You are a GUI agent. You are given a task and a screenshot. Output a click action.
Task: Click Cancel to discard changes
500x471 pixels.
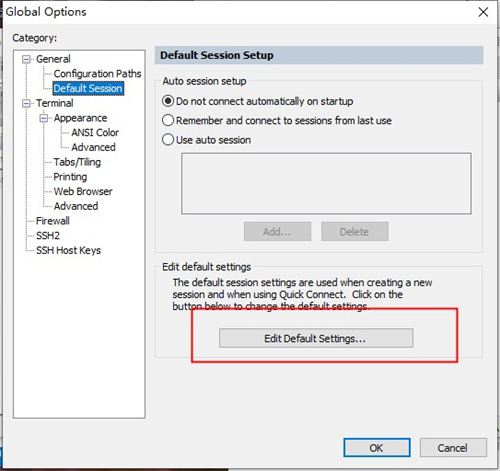tap(453, 448)
